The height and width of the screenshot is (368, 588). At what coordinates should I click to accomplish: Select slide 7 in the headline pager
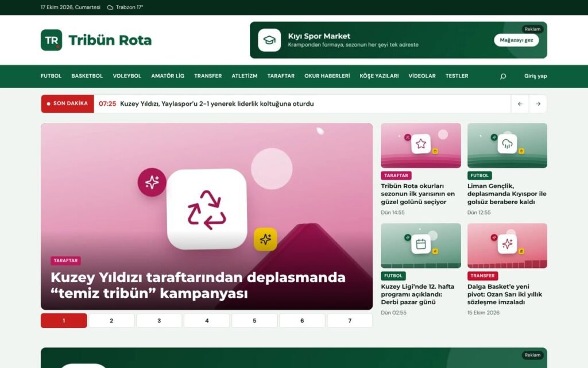point(350,321)
